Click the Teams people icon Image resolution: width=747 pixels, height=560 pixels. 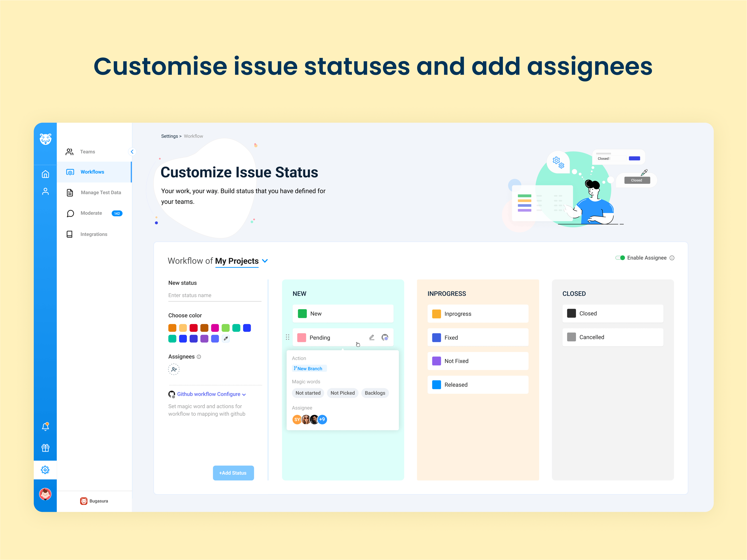[70, 152]
